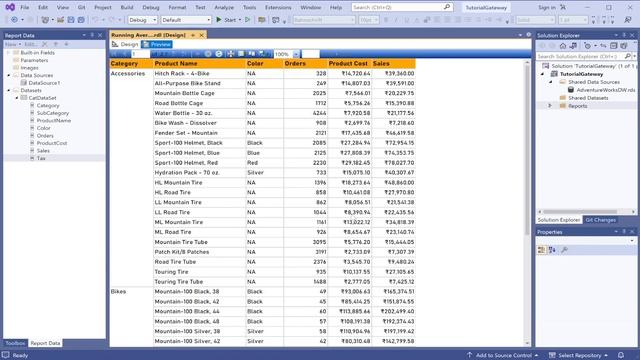Open Format menu

click(x=177, y=7)
